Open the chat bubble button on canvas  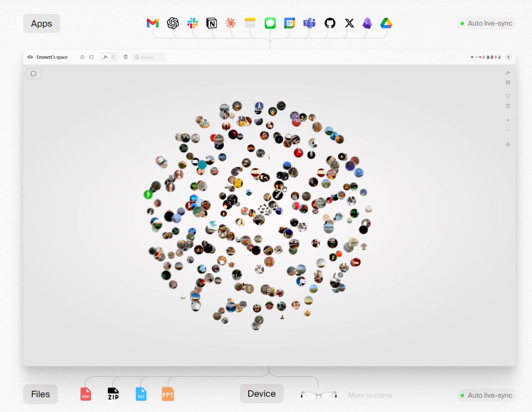pos(33,74)
